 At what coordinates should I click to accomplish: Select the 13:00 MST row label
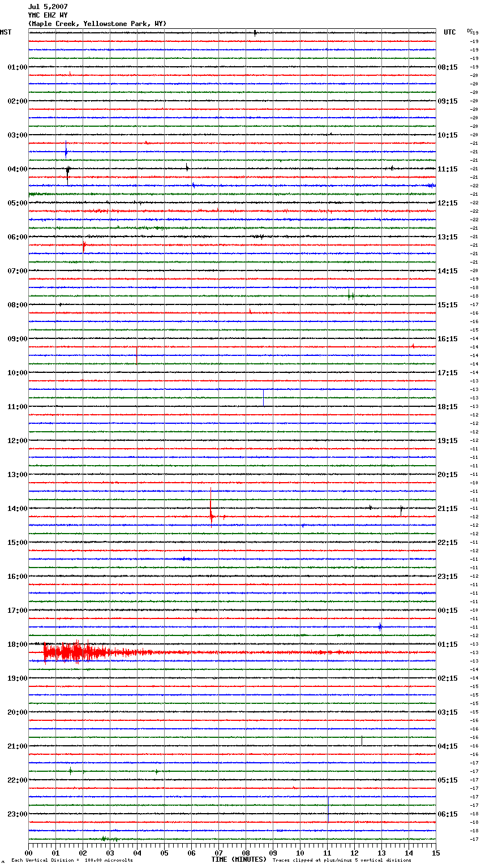[x=17, y=475]
